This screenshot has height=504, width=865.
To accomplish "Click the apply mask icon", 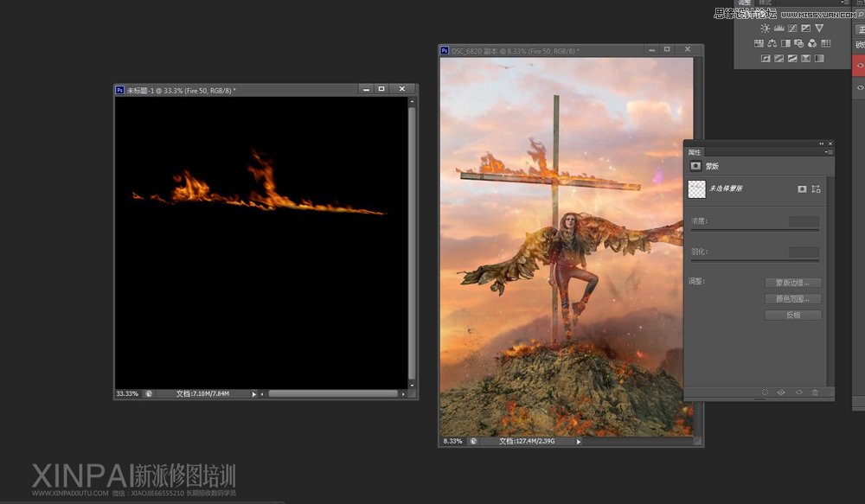I will (781, 392).
